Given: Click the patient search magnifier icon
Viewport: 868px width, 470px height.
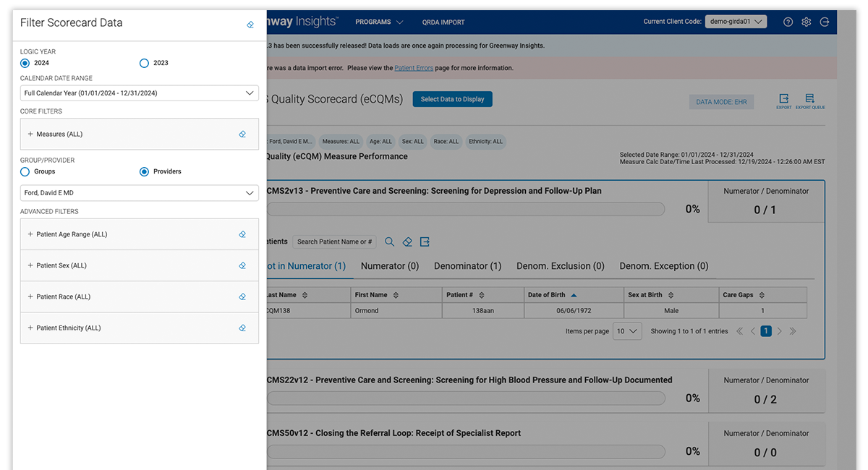Looking at the screenshot, I should pos(389,242).
